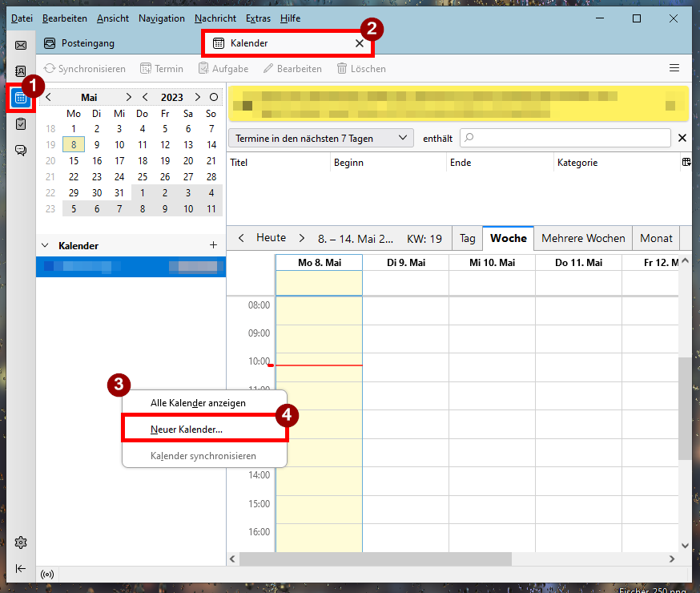The image size is (700, 593).
Task: Open Settings gear in sidebar
Action: pyautogui.click(x=21, y=543)
